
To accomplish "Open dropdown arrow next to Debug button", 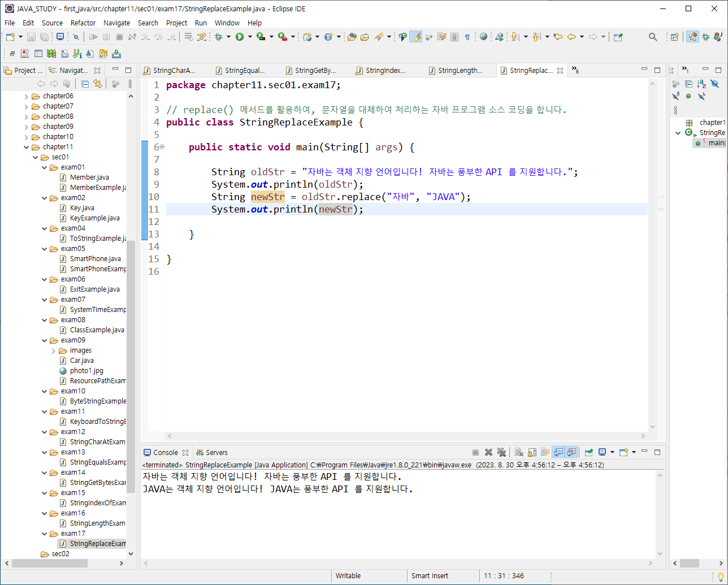I will (x=229, y=37).
